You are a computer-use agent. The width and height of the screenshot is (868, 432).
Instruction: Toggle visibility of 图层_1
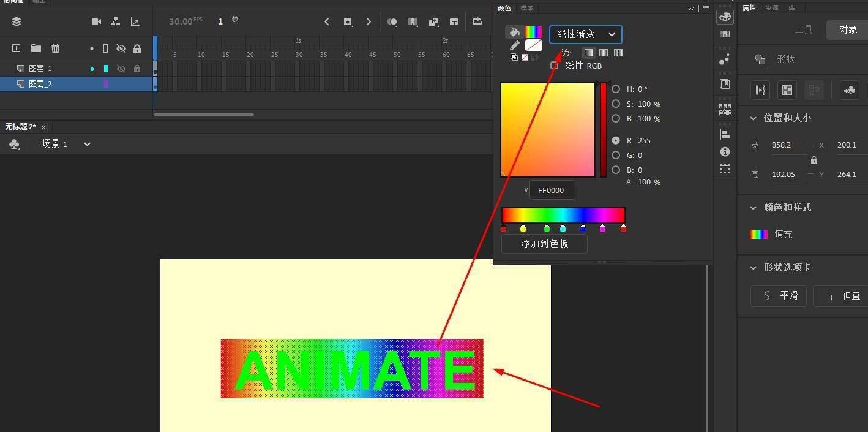coord(121,69)
